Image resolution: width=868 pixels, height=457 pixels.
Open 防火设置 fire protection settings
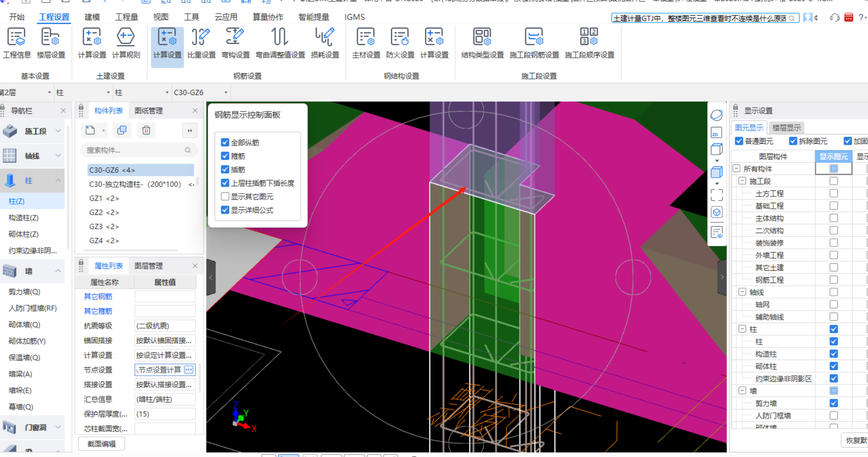(400, 43)
